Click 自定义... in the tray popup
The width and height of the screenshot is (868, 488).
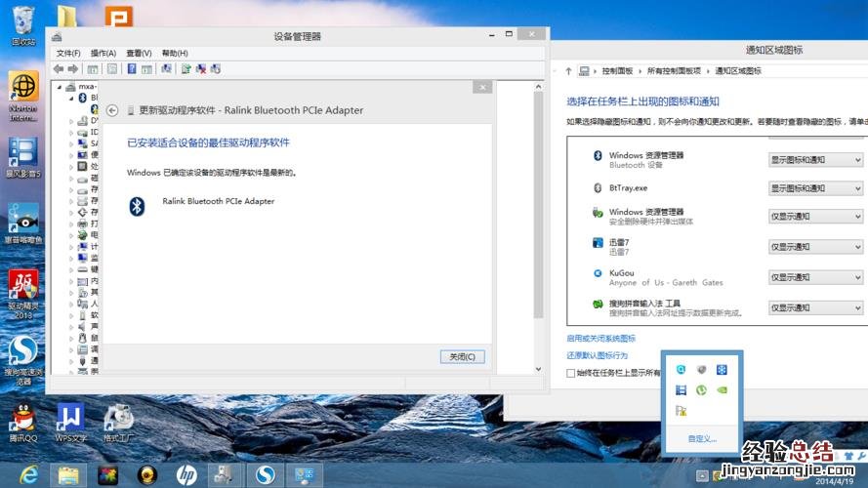pyautogui.click(x=702, y=439)
